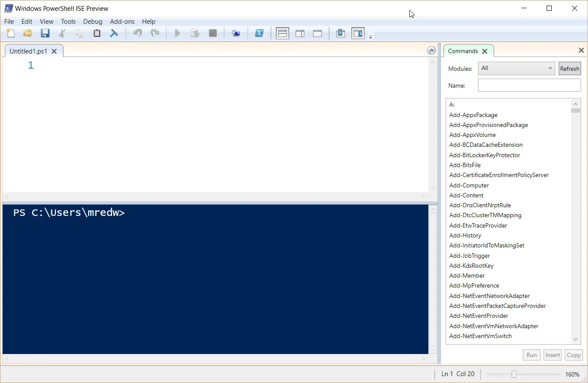Open the File menu
588x383 pixels.
9,21
